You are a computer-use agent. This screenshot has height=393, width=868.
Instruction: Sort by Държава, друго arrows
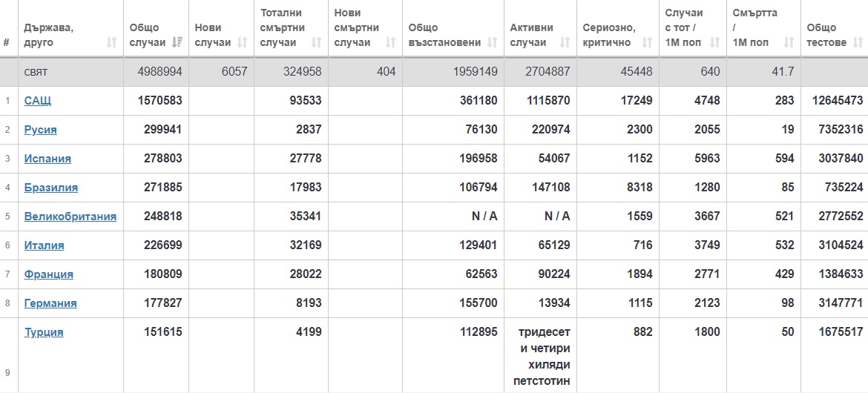click(x=111, y=42)
